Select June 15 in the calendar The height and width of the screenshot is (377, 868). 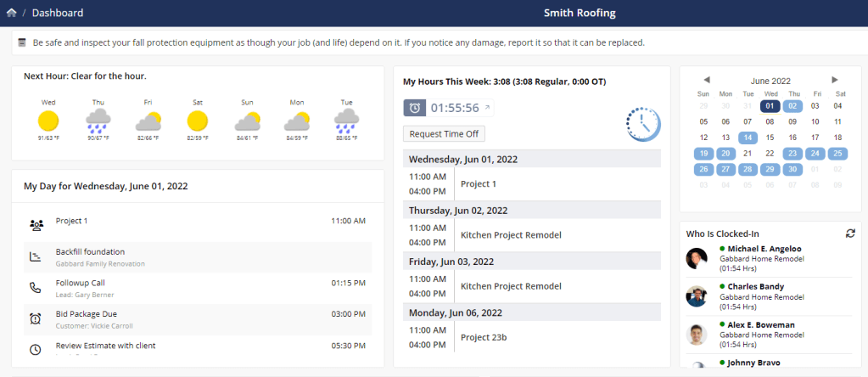coord(770,138)
